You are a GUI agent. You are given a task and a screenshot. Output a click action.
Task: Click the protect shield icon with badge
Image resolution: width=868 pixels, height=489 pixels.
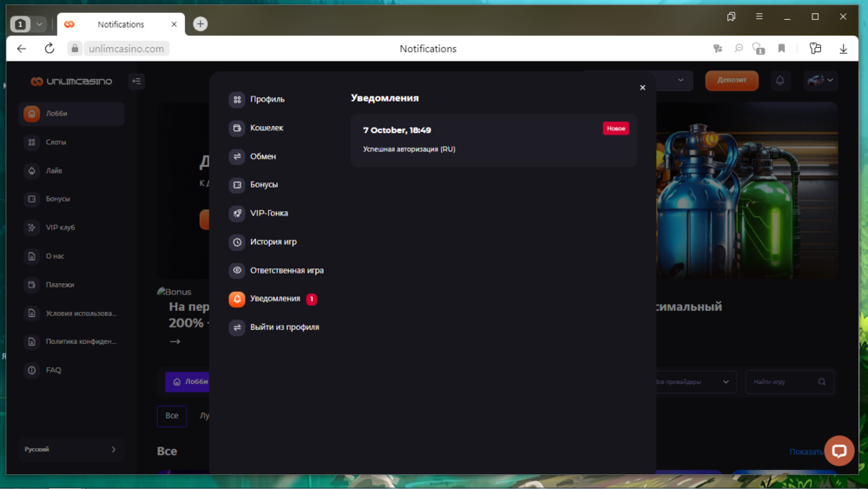759,49
